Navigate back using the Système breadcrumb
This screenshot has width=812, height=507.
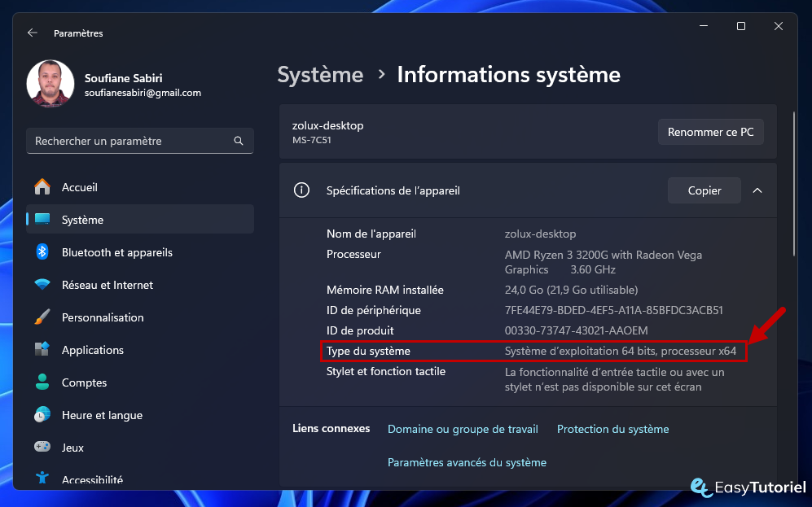click(x=320, y=74)
